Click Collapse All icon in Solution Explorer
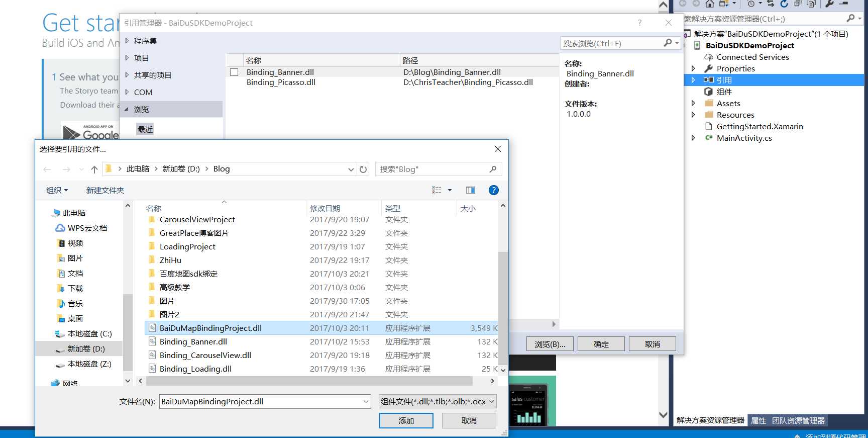Image resolution: width=868 pixels, height=438 pixels. coord(798,4)
